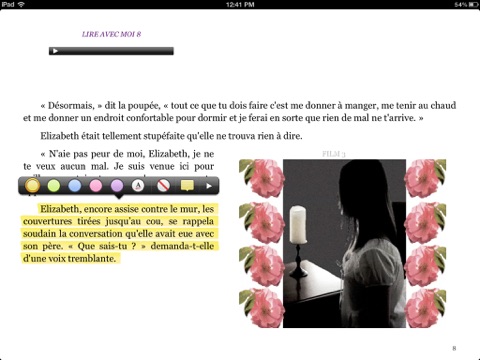Choose the green highlight color

point(54,186)
